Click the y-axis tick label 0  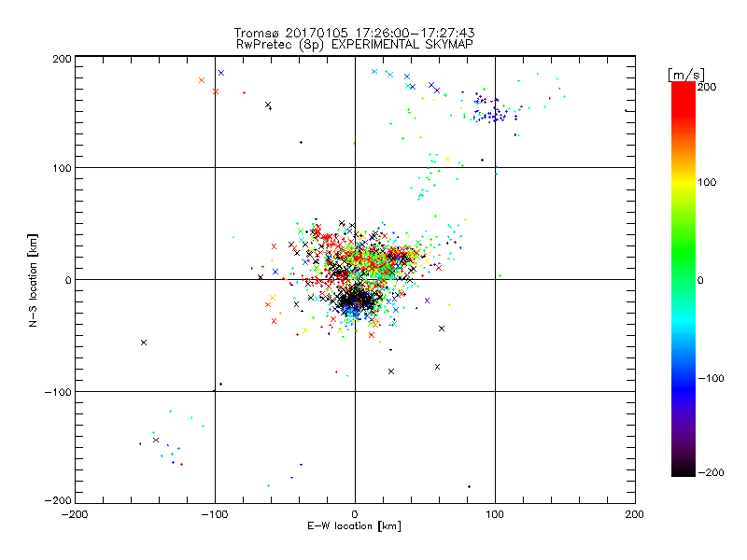pyautogui.click(x=68, y=280)
